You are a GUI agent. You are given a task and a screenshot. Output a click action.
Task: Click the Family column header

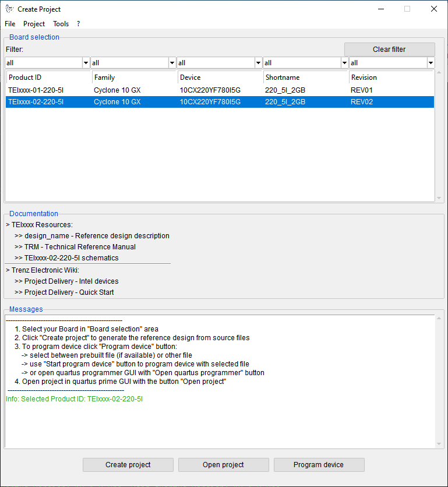[x=134, y=77]
